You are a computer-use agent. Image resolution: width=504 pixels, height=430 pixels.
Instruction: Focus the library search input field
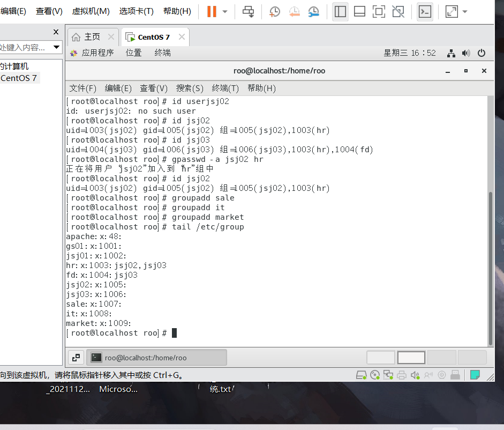[25, 47]
